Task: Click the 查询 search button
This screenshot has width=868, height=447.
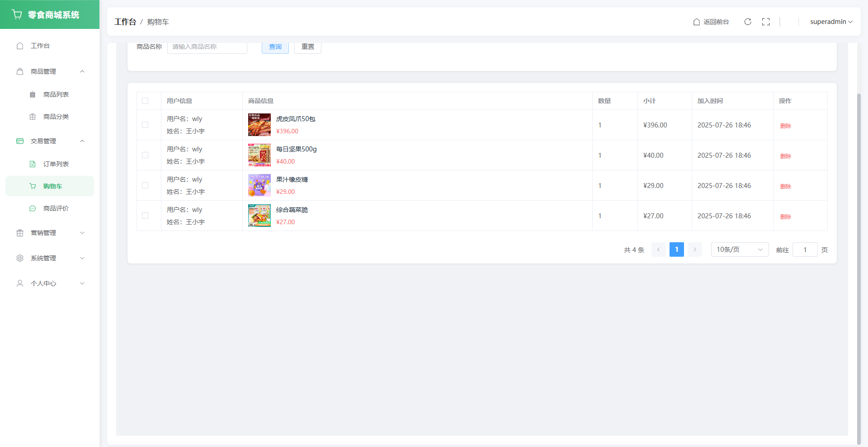Action: 275,47
